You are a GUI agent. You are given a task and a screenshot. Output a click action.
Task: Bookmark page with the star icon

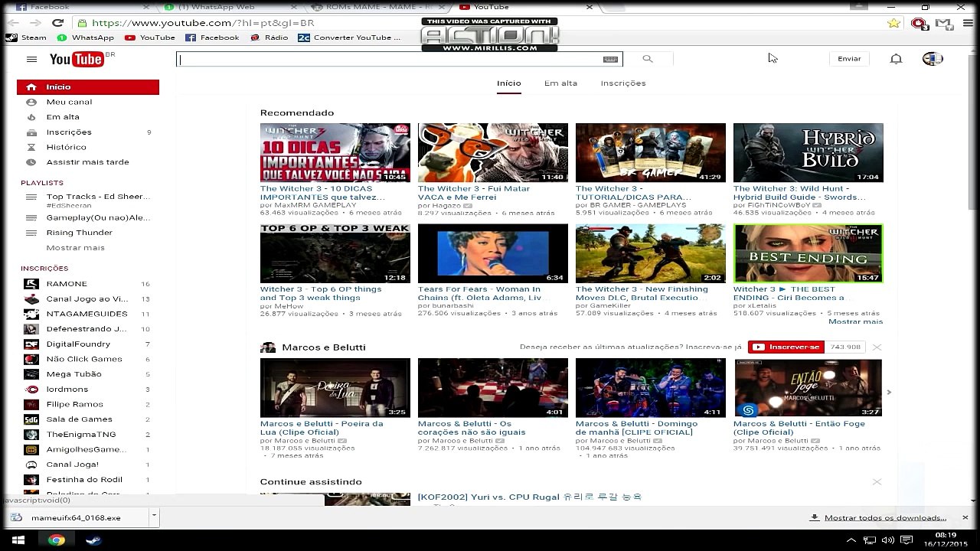[x=893, y=23]
